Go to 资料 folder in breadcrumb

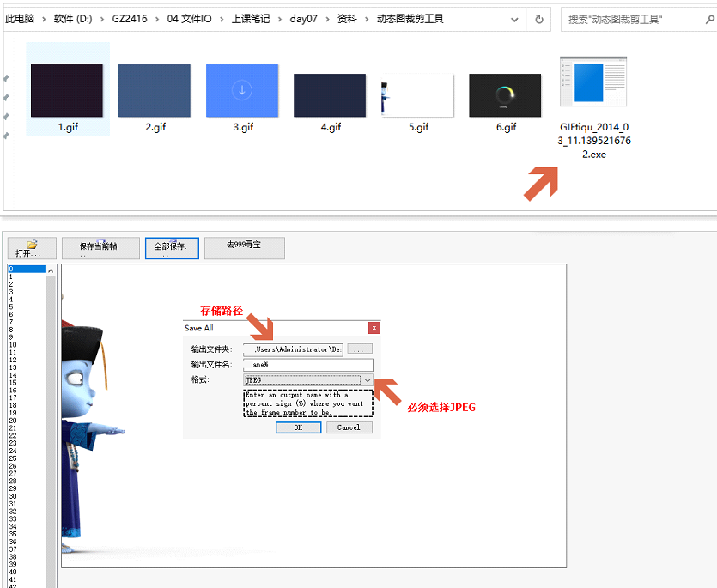click(x=347, y=19)
